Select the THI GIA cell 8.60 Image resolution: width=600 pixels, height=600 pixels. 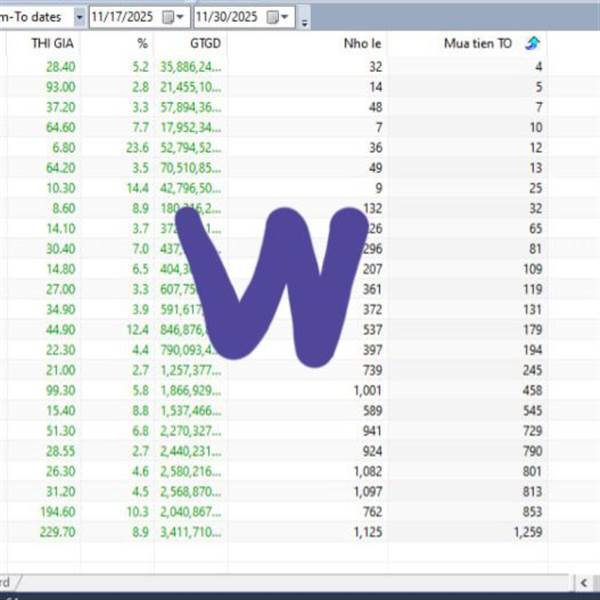point(64,209)
